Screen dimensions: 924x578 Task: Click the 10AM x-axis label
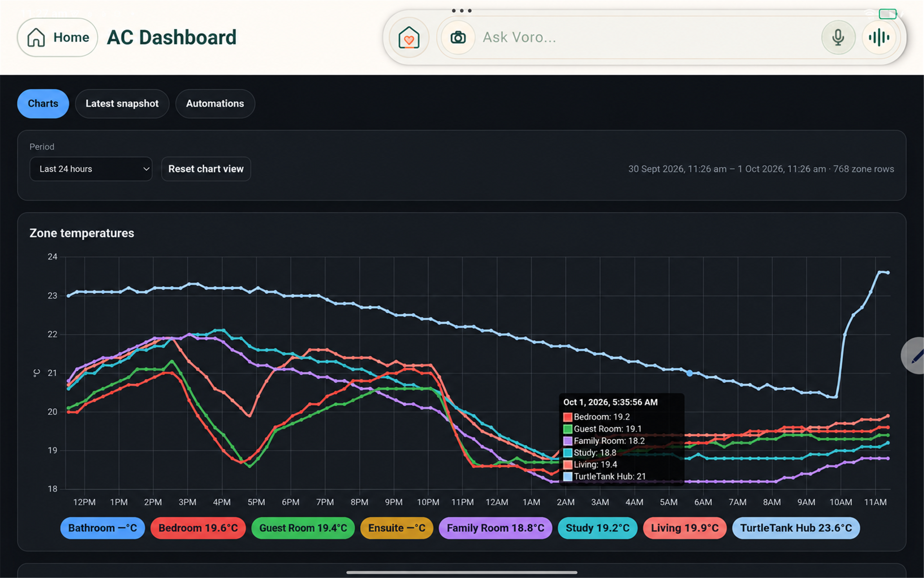click(840, 502)
